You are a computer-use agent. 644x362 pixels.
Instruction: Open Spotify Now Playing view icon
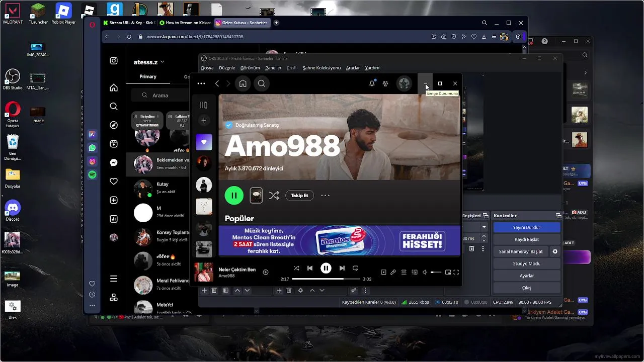383,273
